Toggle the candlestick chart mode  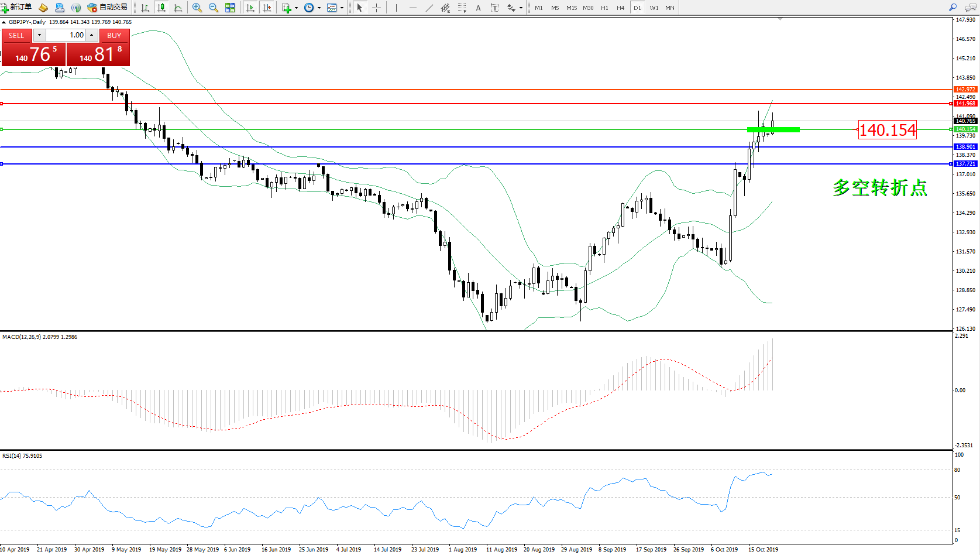161,8
